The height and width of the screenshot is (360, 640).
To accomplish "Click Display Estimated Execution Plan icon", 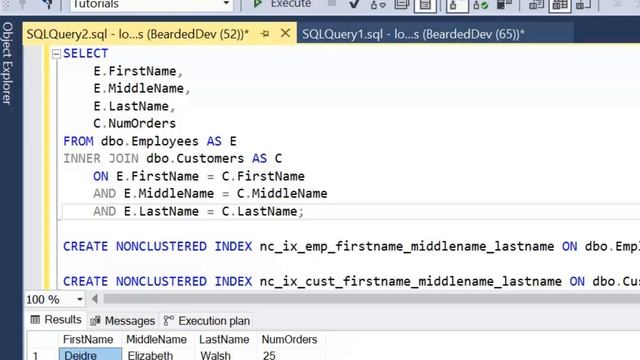I will point(378,4).
